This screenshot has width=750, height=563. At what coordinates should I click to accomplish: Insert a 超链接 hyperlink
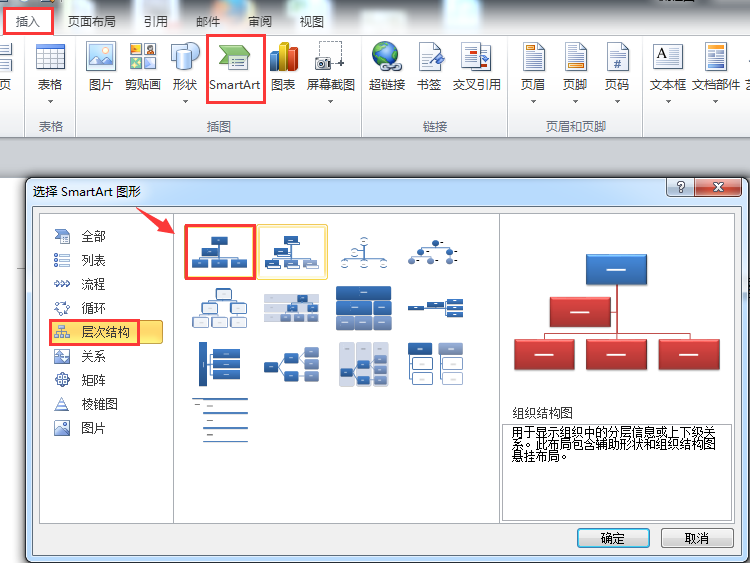[387, 67]
